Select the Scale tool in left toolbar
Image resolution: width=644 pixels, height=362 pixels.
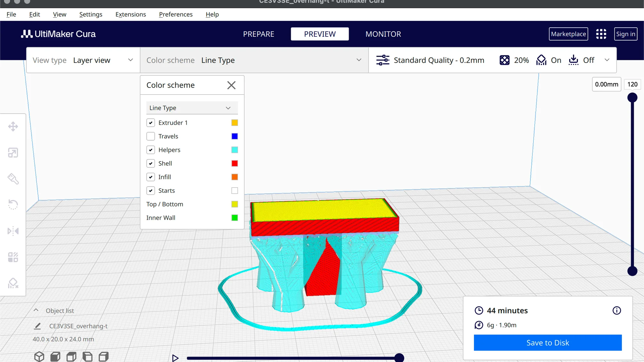pos(13,153)
